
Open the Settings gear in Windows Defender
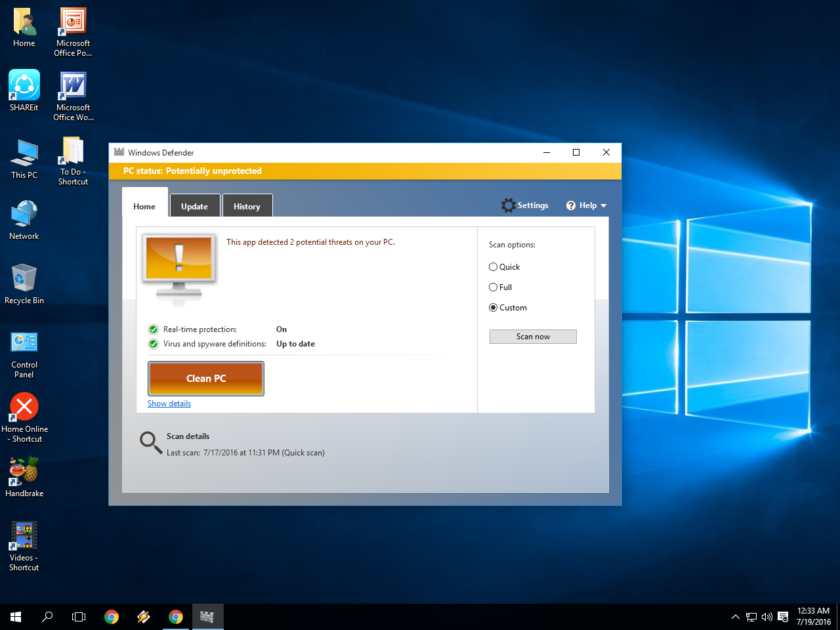tap(508, 205)
